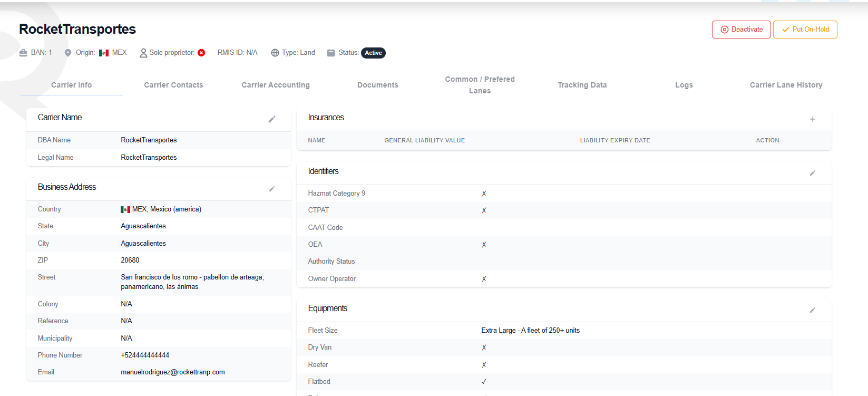Click the CAAT Code label
The width and height of the screenshot is (868, 396).
click(x=325, y=228)
